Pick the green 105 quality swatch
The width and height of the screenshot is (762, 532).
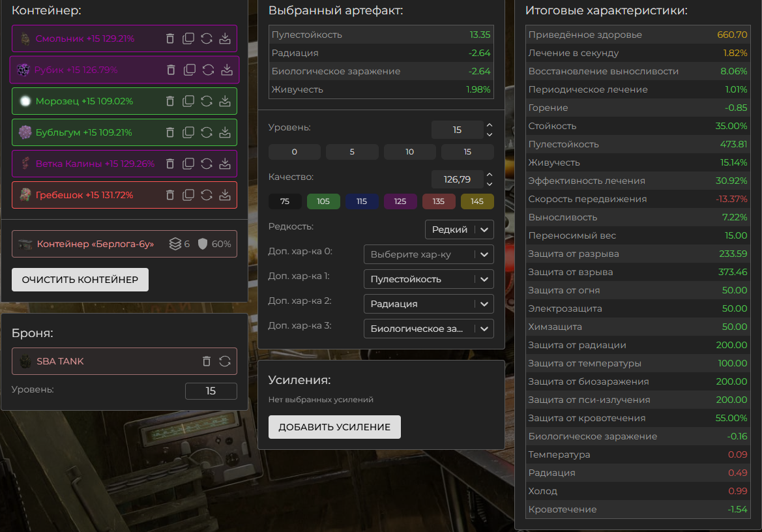click(x=323, y=201)
